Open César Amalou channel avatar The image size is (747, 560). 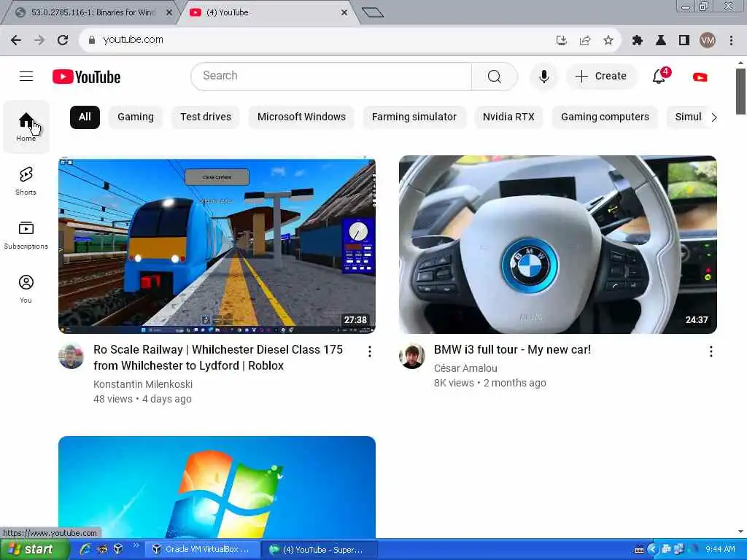412,356
